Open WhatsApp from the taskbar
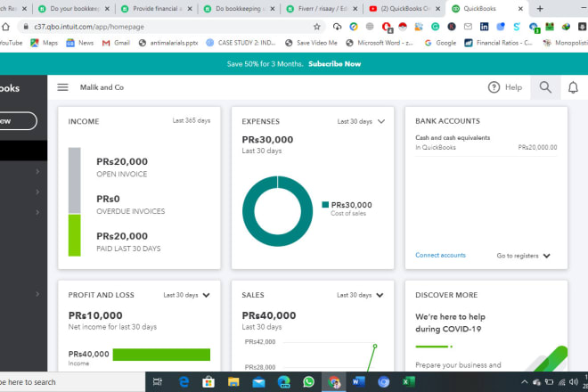This screenshot has width=588, height=392. point(308,382)
